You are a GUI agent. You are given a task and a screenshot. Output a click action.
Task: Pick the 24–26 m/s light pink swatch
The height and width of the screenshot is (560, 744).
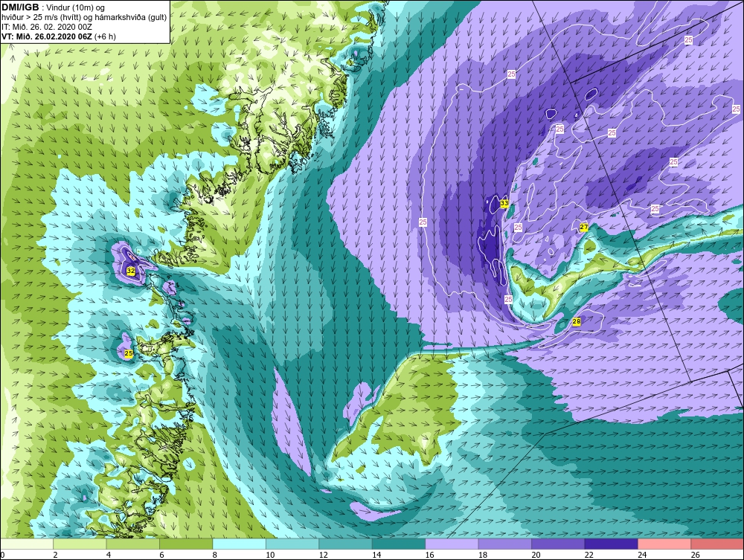click(664, 544)
